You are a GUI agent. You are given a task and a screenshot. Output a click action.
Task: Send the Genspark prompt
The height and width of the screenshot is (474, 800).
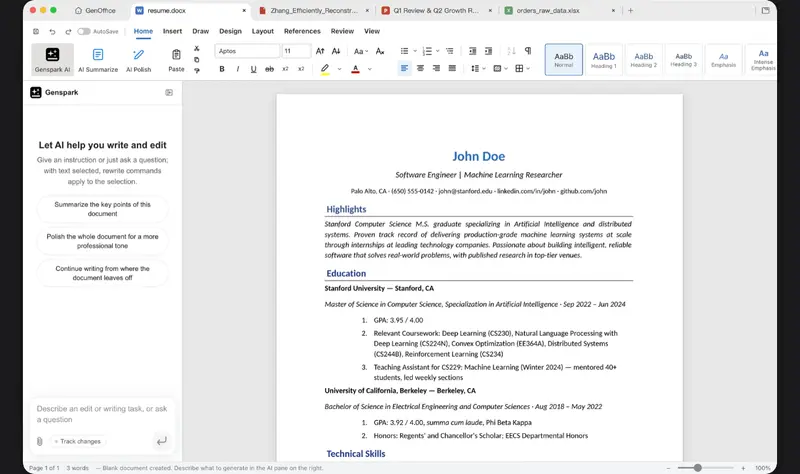[x=161, y=441]
